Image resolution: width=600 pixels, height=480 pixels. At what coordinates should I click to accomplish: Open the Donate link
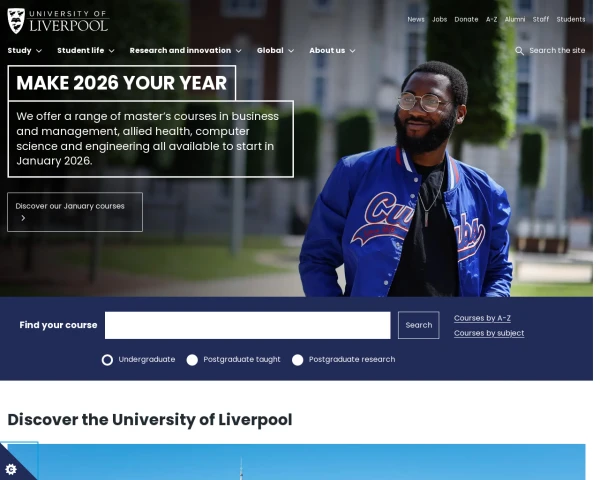point(466,20)
